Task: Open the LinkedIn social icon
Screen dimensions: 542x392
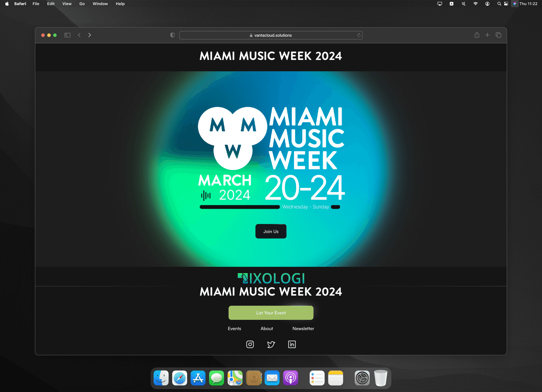Action: point(292,344)
